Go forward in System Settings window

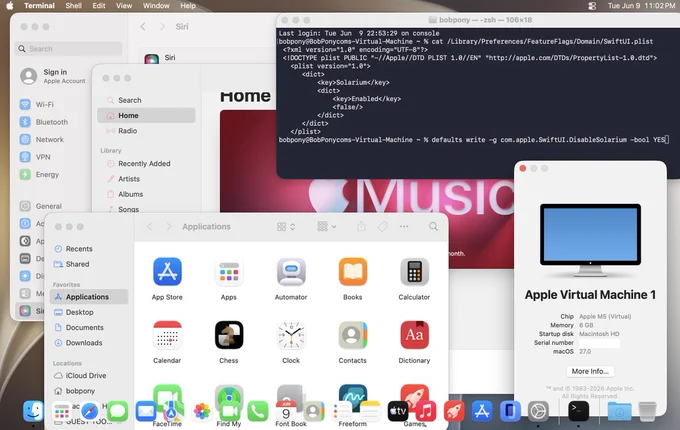point(162,26)
